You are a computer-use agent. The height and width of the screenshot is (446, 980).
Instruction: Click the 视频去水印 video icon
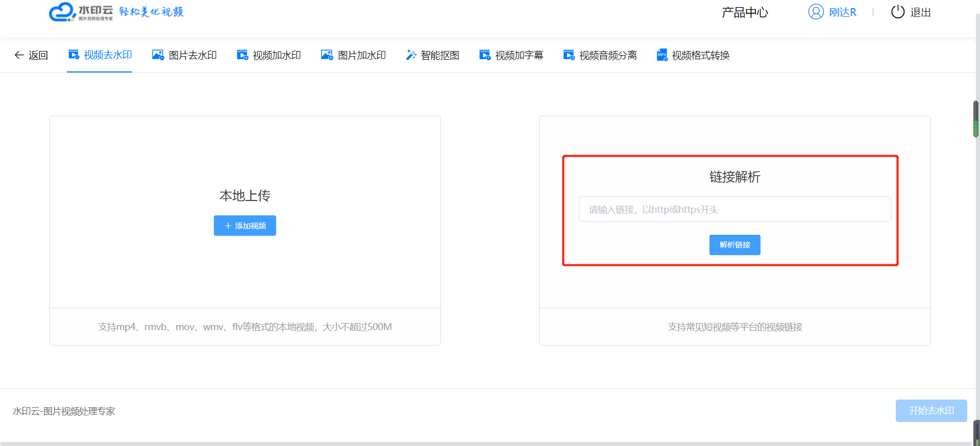click(x=74, y=55)
